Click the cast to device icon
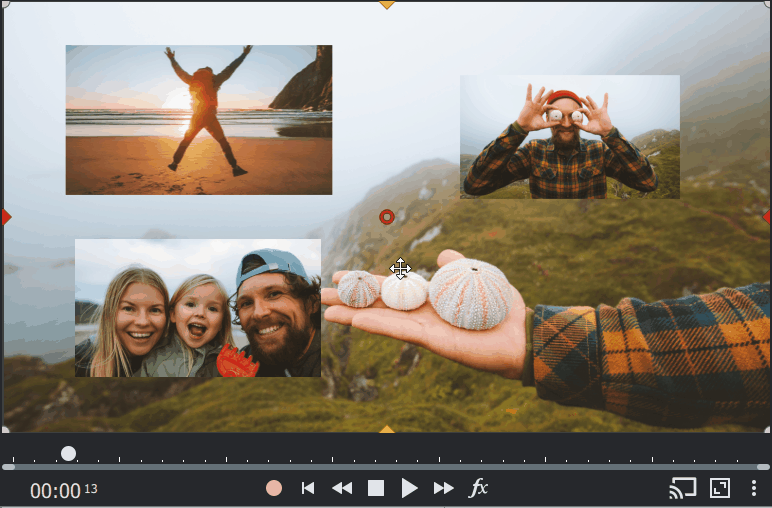This screenshot has width=772, height=508. click(683, 488)
